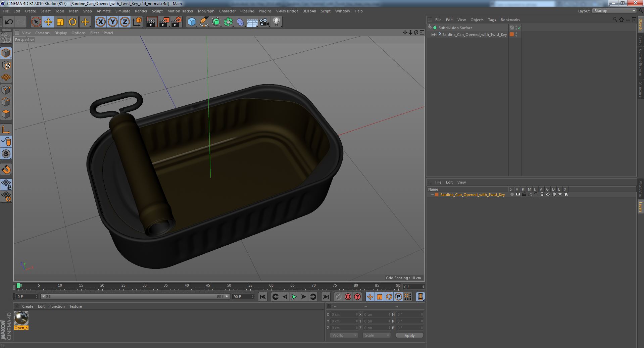Viewport: 644px width, 348px height.
Task: Toggle layer Render clapper icon
Action: point(524,194)
